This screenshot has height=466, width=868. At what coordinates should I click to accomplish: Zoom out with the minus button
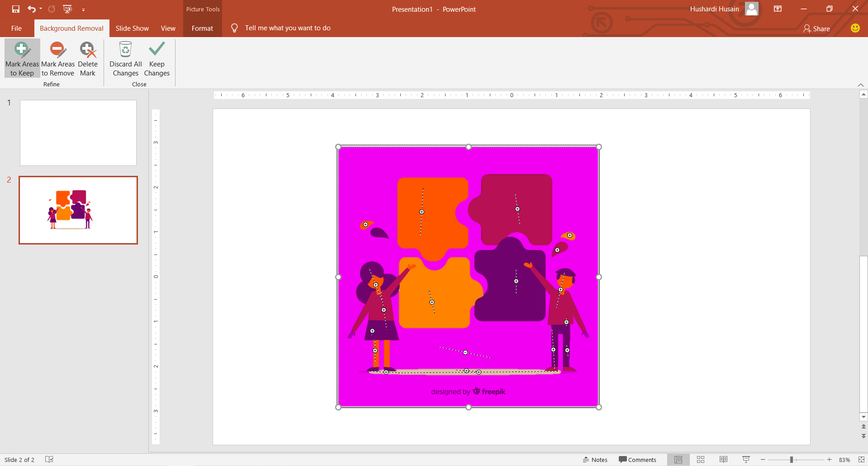click(763, 460)
